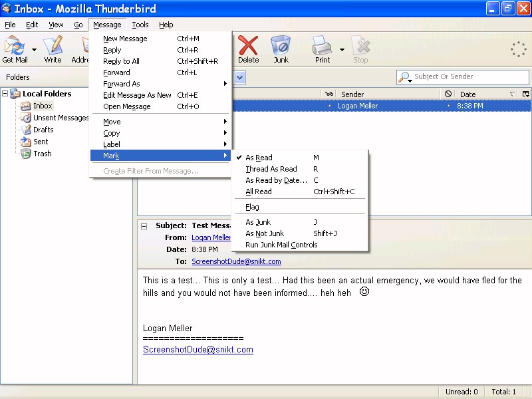Choose Open Message from the menu
This screenshot has height=399, width=532.
161,106
